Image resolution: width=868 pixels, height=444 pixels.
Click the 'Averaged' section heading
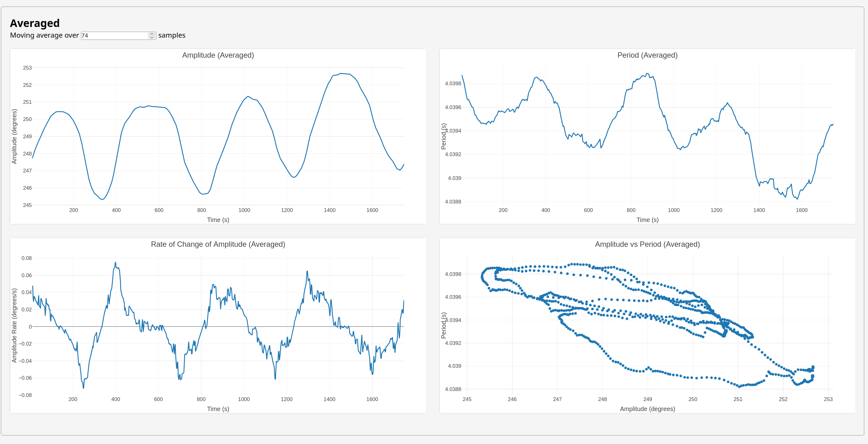tap(35, 23)
